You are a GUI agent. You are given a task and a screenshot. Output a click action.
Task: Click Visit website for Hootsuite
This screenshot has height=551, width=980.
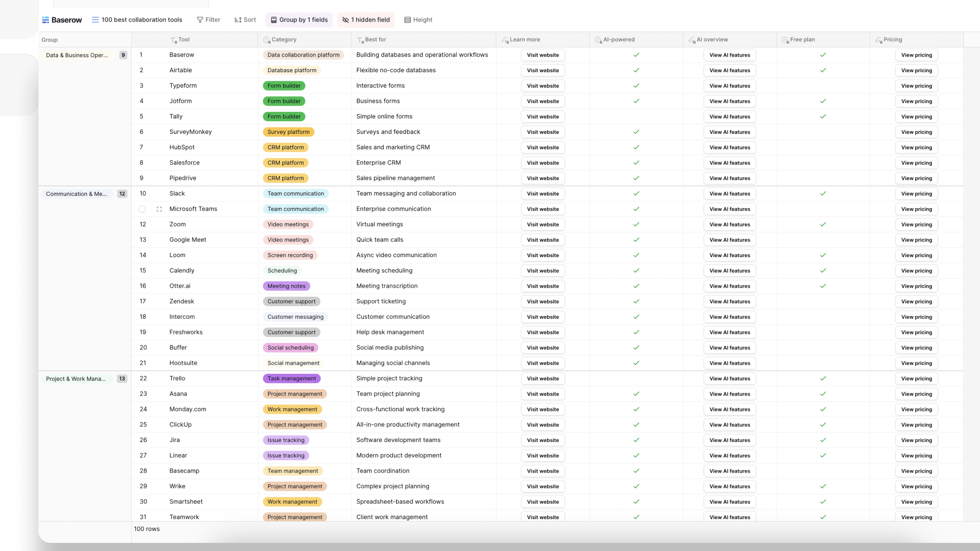(x=543, y=363)
